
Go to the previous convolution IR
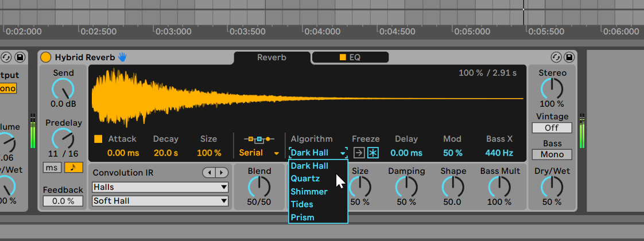click(209, 173)
